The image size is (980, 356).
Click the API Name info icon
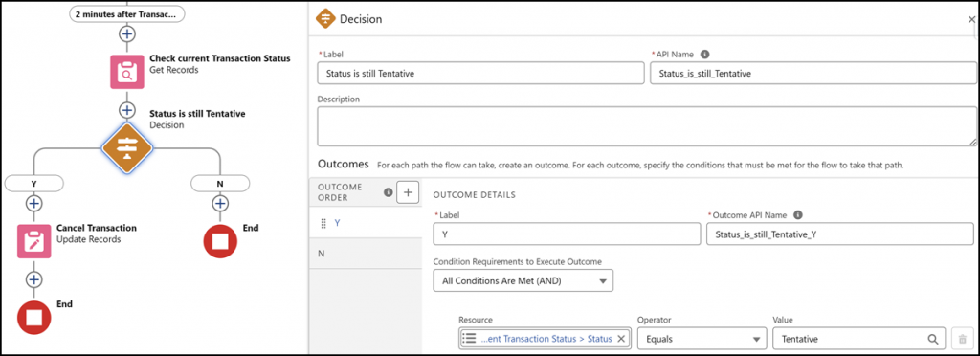(x=704, y=55)
